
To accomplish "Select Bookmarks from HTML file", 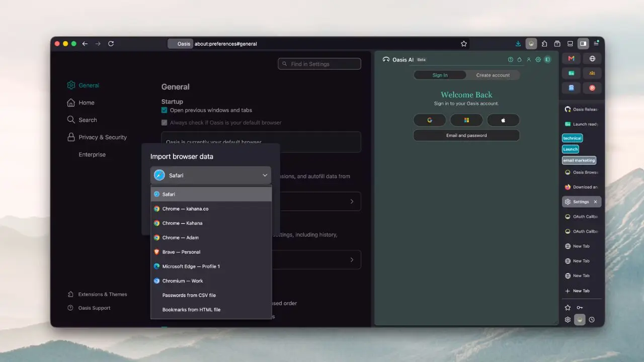I will [x=211, y=310].
